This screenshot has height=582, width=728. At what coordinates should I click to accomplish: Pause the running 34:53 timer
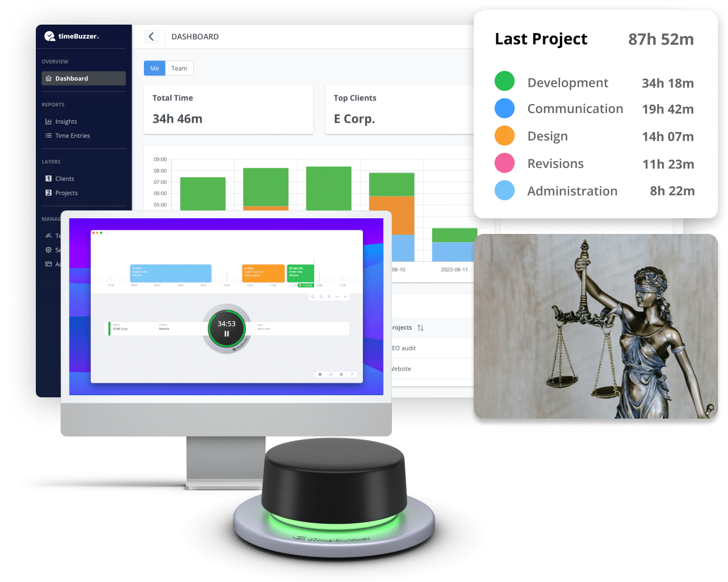[x=226, y=334]
